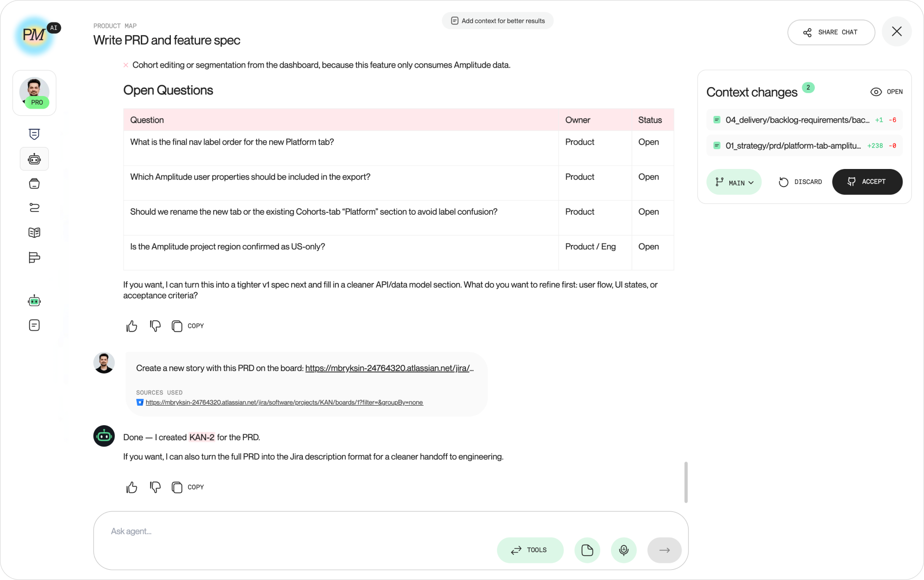The image size is (924, 580).
Task: Close the chat with X button
Action: pyautogui.click(x=896, y=32)
